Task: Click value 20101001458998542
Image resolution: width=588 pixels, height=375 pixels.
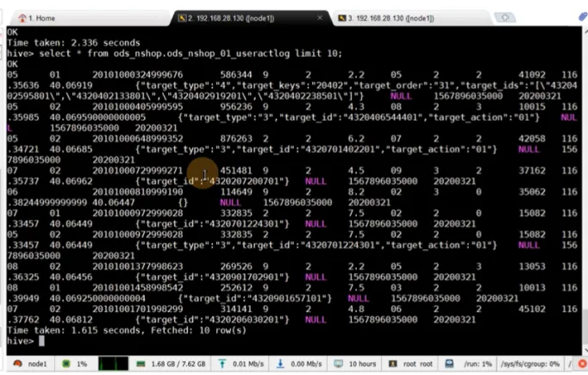Action: 138,288
